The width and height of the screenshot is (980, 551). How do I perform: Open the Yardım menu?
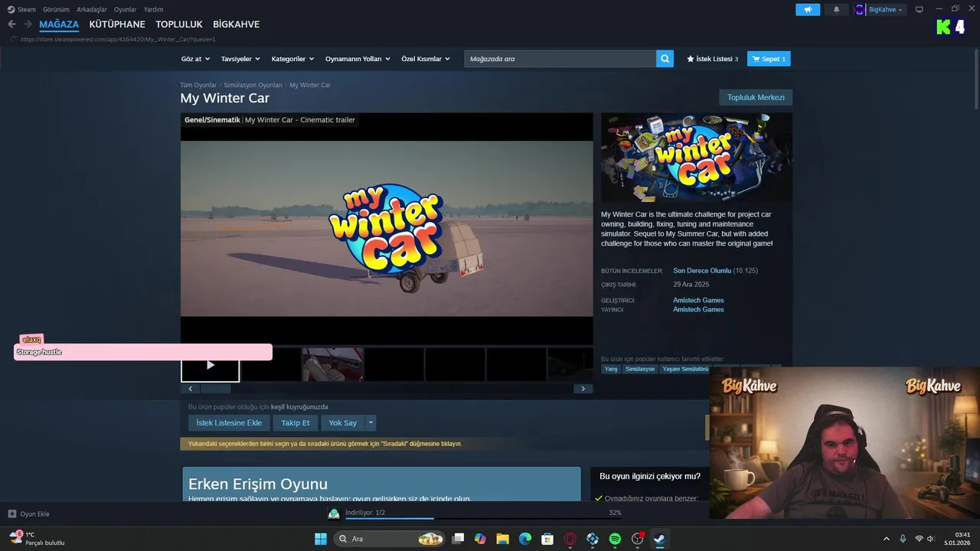(153, 9)
